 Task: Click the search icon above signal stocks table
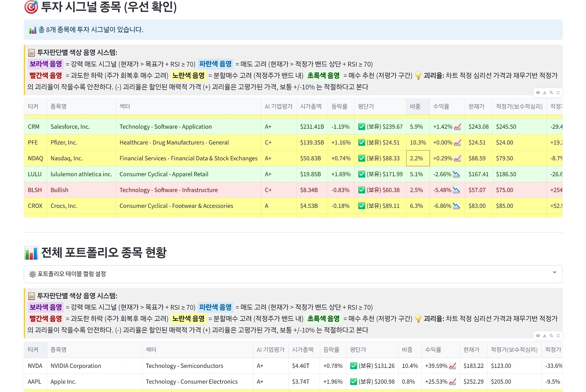[551, 93]
